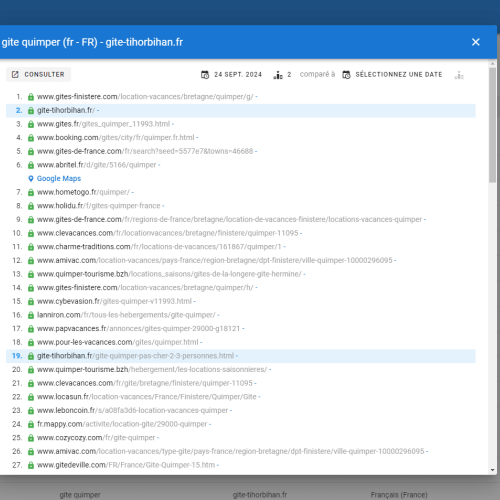Click green padlock on leboncoin.fr row
500x500 pixels.
(31, 411)
